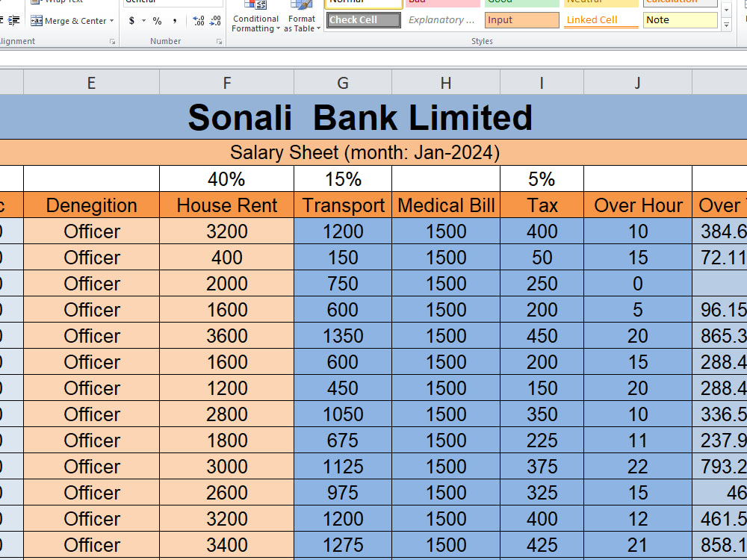
Task: Click Over Hour cell showing 0
Action: (x=638, y=283)
